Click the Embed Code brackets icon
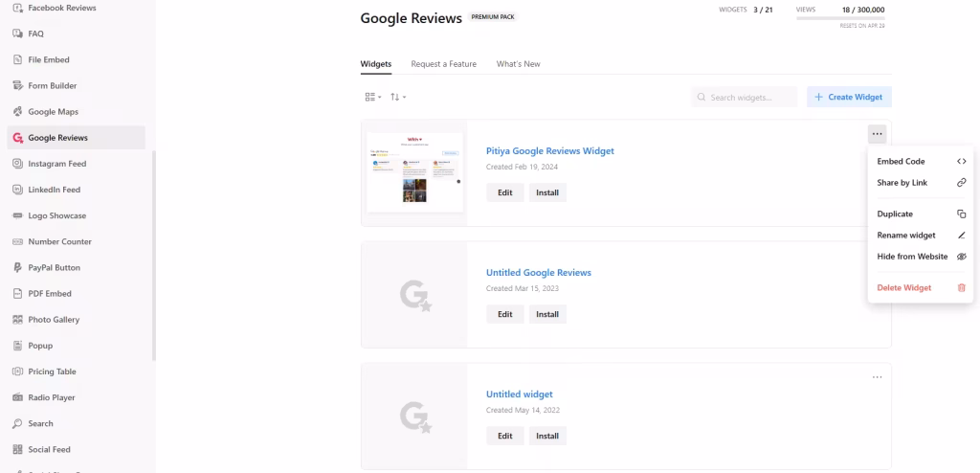The width and height of the screenshot is (980, 473). 961,162
